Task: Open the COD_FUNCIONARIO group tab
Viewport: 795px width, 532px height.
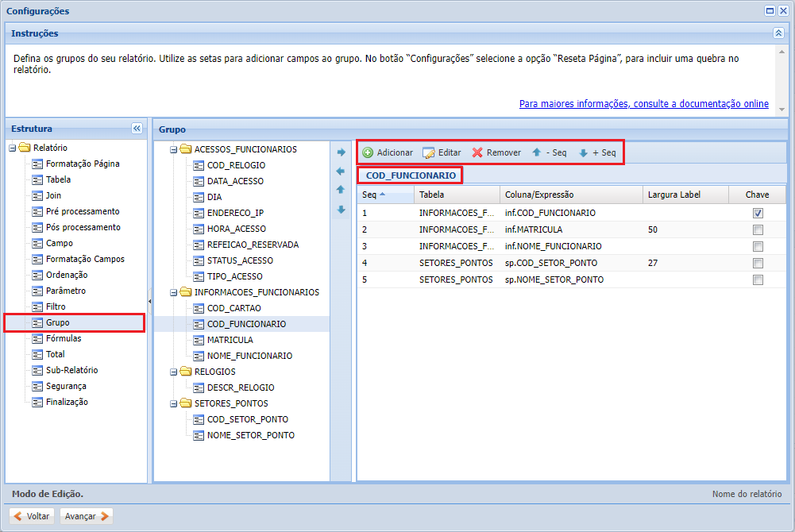Action: (x=411, y=175)
